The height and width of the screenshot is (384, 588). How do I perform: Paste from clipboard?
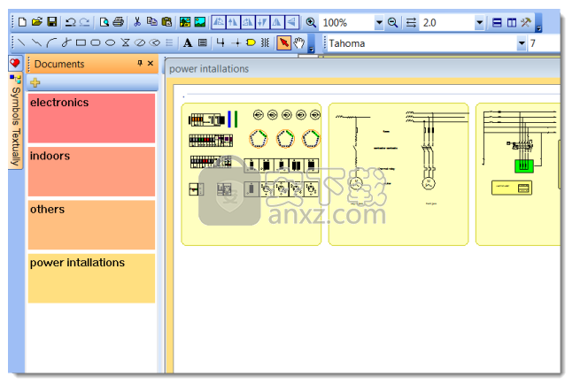point(166,22)
